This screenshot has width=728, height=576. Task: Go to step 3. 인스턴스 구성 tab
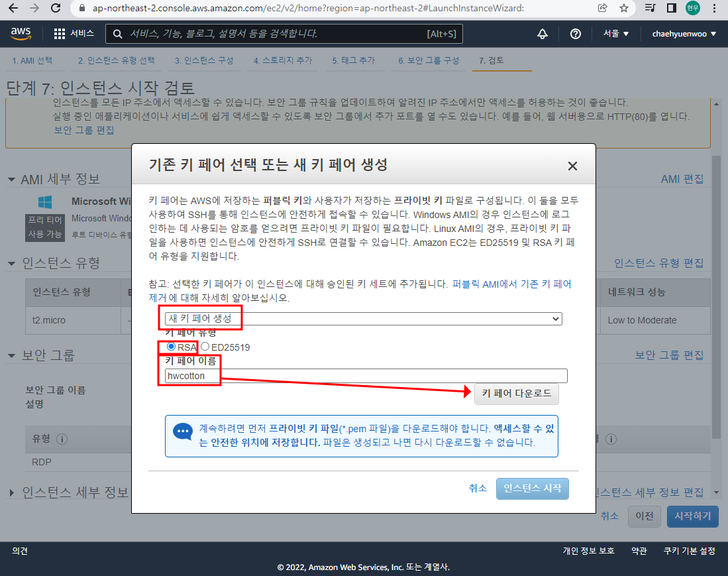(x=204, y=61)
